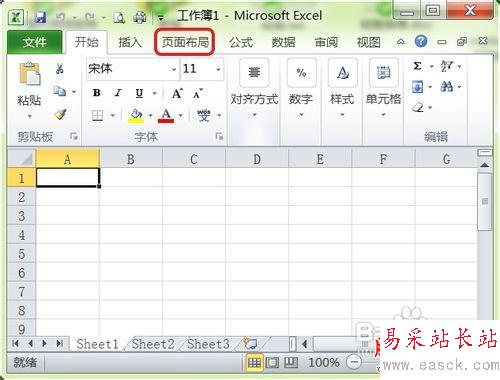Toggle Bold formatting
Image resolution: width=500 pixels, height=380 pixels.
[97, 93]
